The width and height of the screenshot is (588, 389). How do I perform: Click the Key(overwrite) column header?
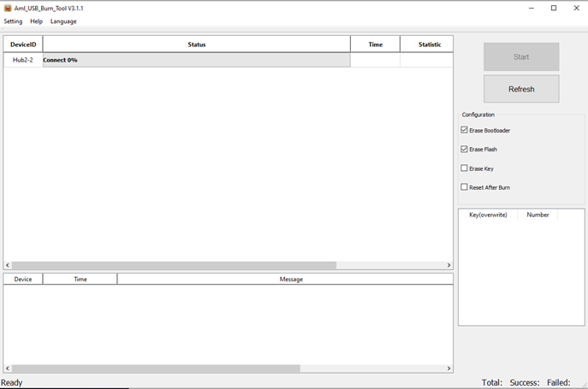click(x=488, y=215)
